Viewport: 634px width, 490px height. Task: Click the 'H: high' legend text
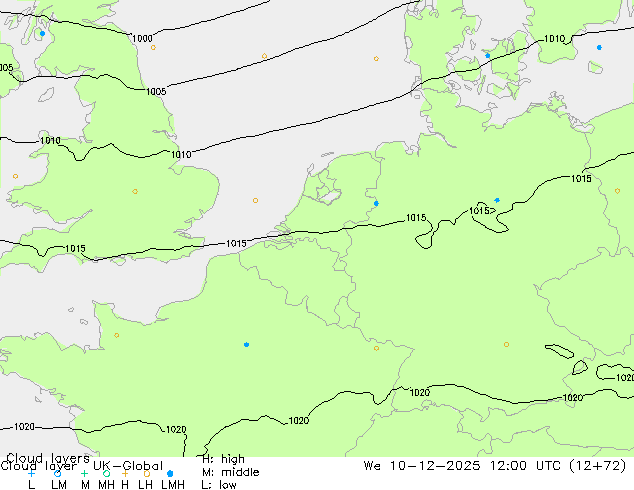pos(223,459)
